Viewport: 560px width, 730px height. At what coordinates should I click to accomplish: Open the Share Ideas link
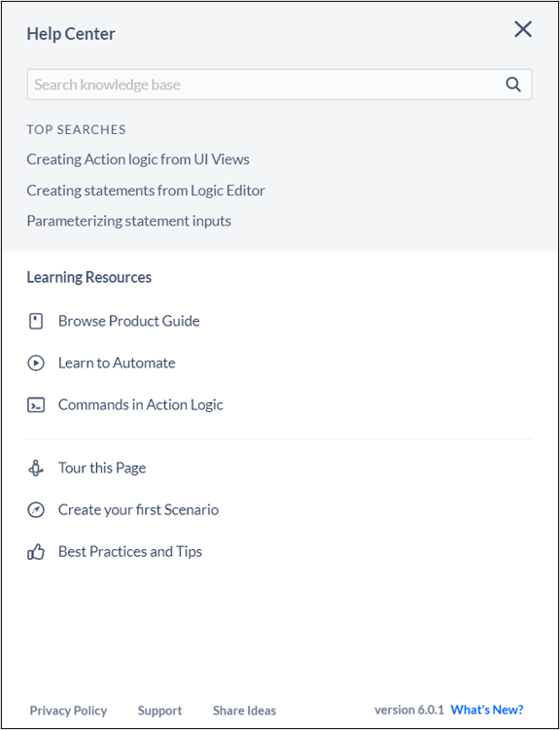click(244, 711)
